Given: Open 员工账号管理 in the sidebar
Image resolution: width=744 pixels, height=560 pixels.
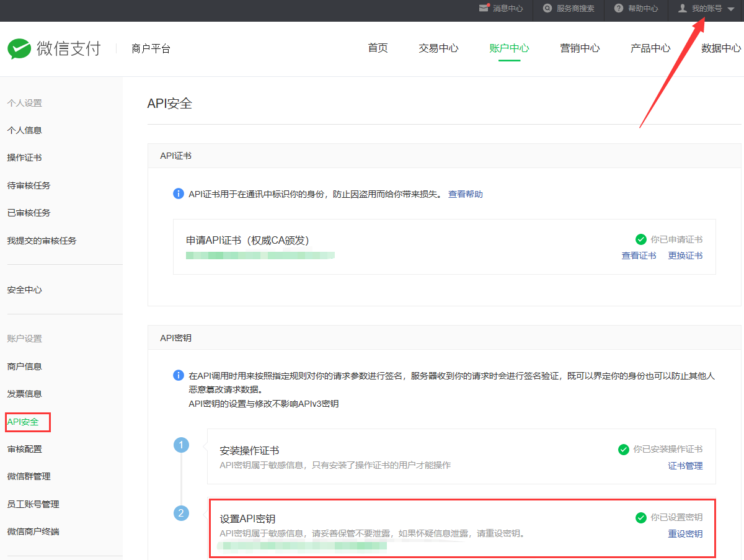Looking at the screenshot, I should [x=33, y=504].
